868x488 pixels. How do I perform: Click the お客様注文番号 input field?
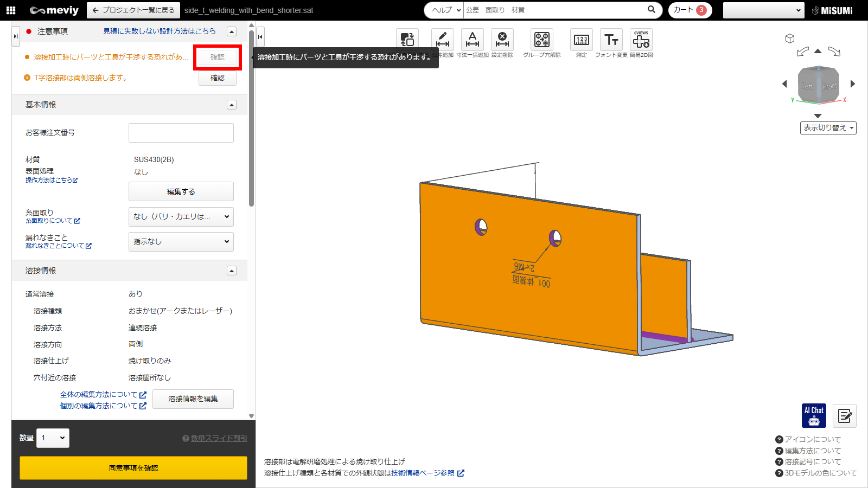pos(181,133)
